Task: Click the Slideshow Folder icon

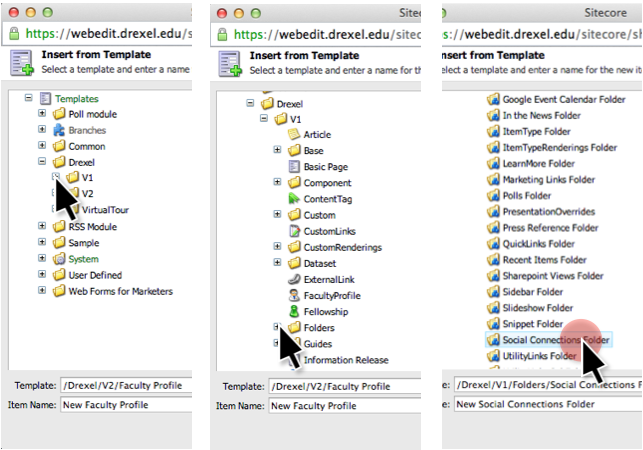Action: (x=493, y=308)
